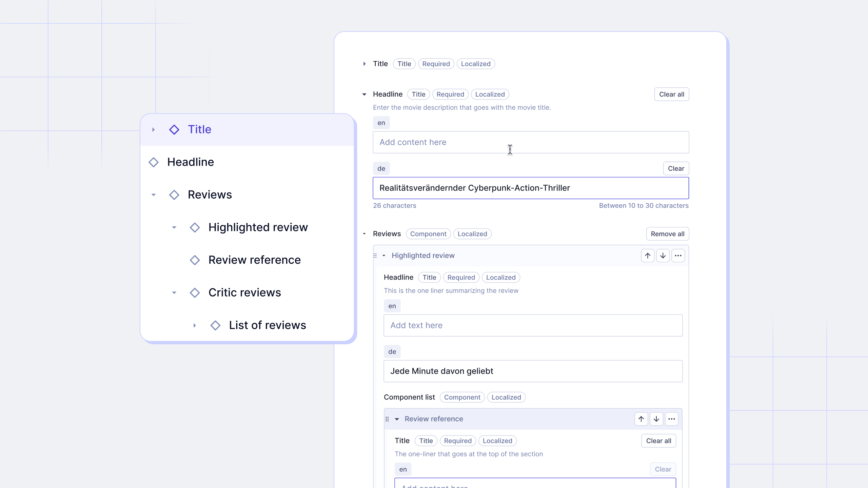Screen dimensions: 868x488
Task: Click the move-down arrow on Highlighted review
Action: pos(663,256)
